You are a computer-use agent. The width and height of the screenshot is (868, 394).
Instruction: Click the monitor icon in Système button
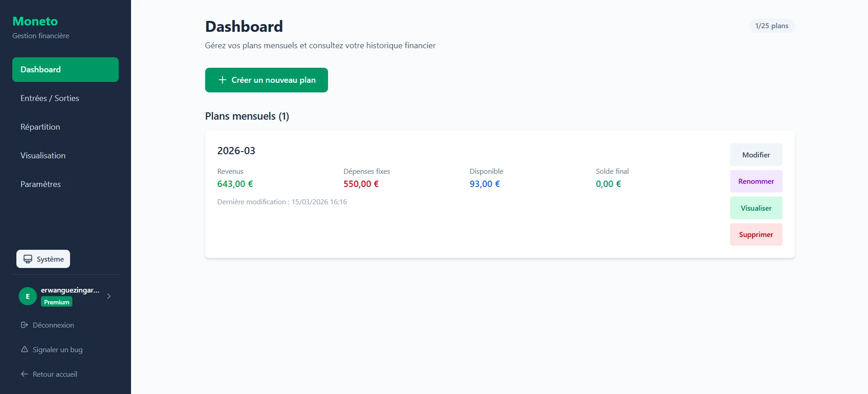[28, 259]
